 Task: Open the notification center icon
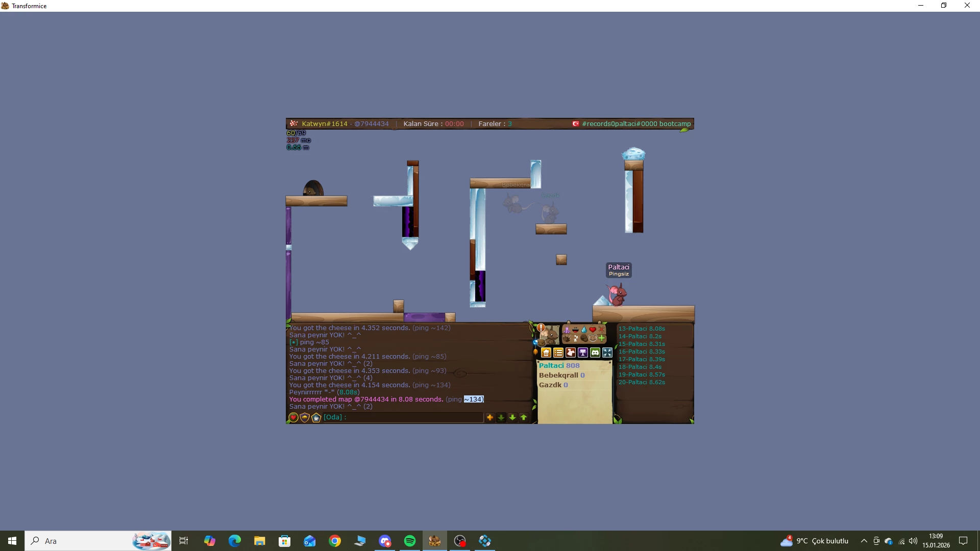click(963, 541)
